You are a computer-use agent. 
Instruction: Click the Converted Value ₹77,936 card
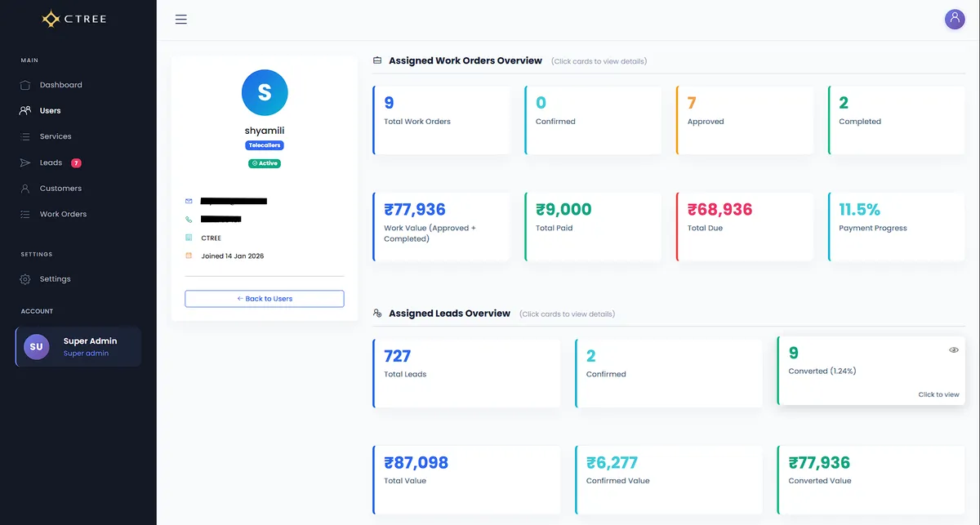[871, 480]
